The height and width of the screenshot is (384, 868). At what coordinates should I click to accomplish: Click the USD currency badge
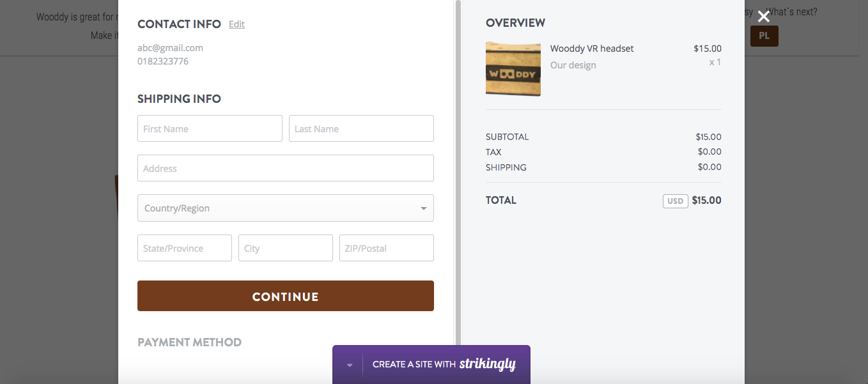point(675,201)
